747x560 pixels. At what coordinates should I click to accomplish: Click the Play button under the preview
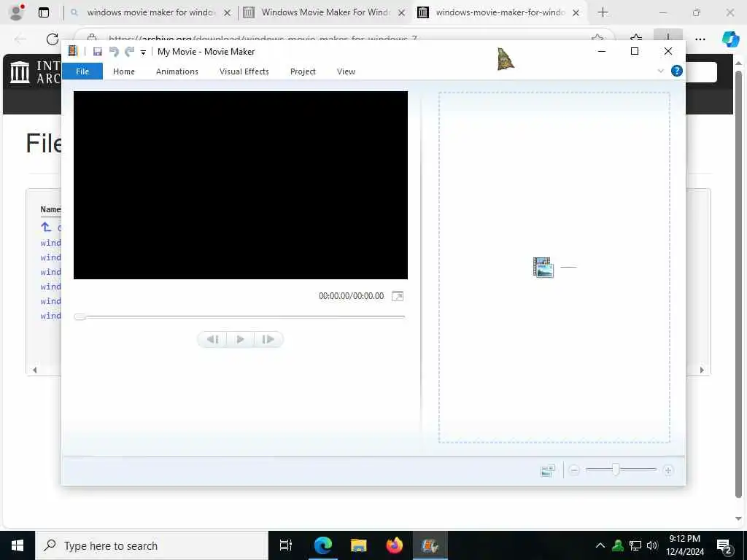pos(240,339)
